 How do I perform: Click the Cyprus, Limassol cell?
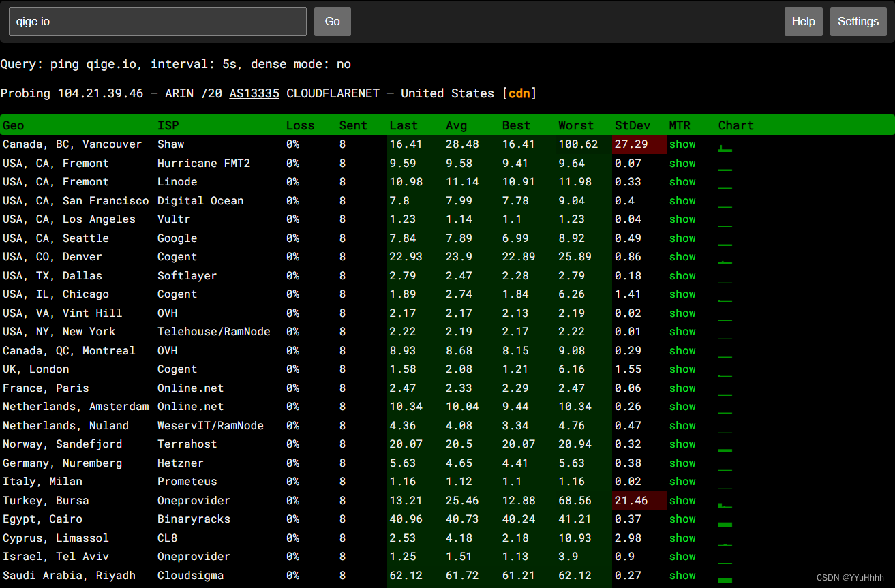[x=56, y=538]
